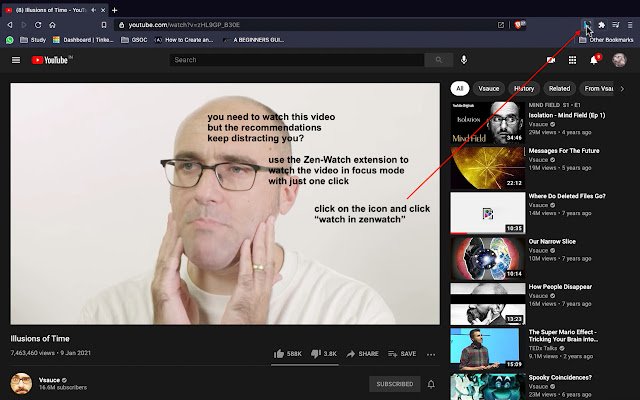Screen dimensions: 640x400
Task: Open The Super Mario Effect video title
Action: (x=563, y=336)
